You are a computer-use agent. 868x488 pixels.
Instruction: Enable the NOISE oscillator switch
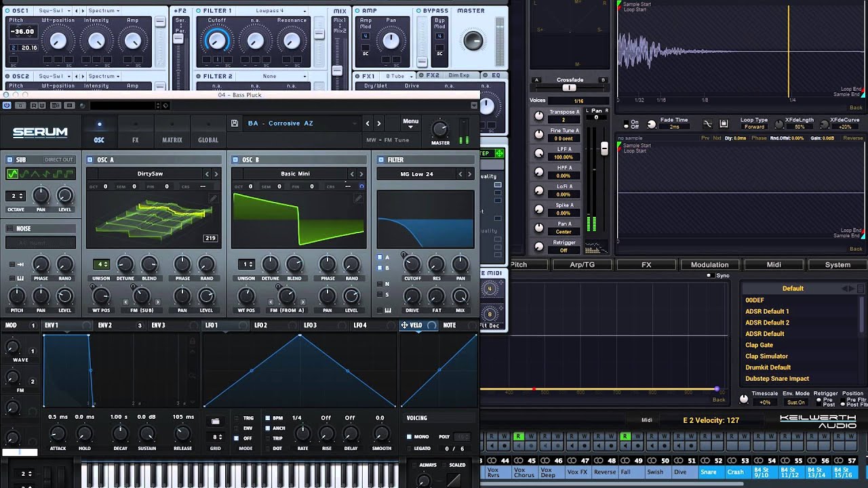point(9,229)
